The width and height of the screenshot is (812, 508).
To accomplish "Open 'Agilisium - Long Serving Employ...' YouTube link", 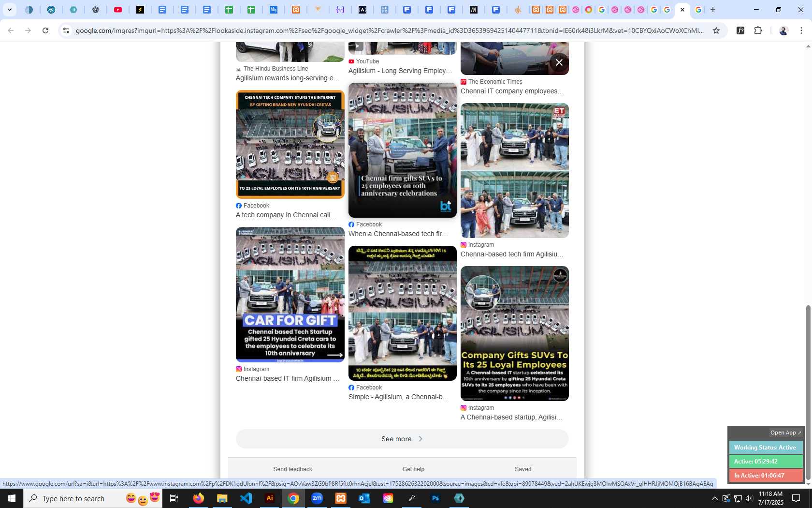I will pos(400,71).
